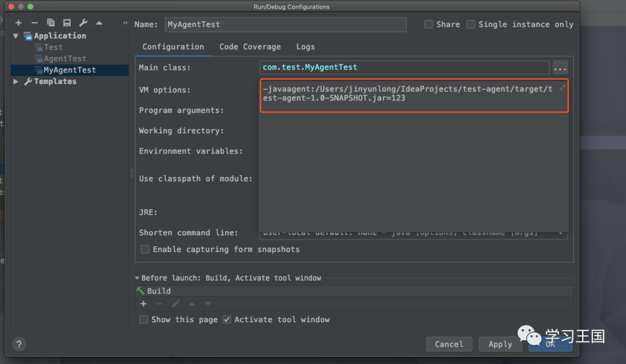Add a Before launch task
626x364 pixels.
pyautogui.click(x=144, y=304)
